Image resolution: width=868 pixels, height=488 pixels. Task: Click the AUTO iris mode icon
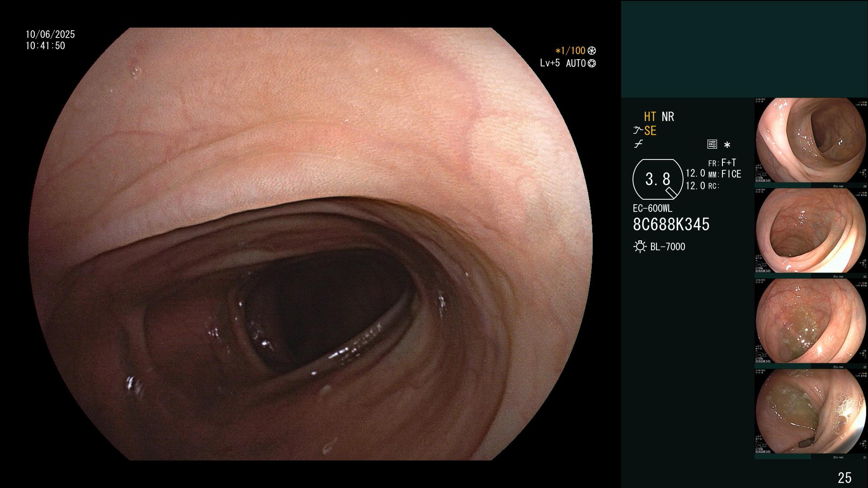(592, 64)
